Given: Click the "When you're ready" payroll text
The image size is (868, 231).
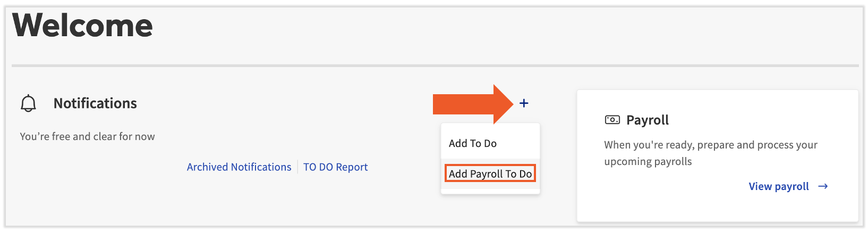Looking at the screenshot, I should [710, 145].
